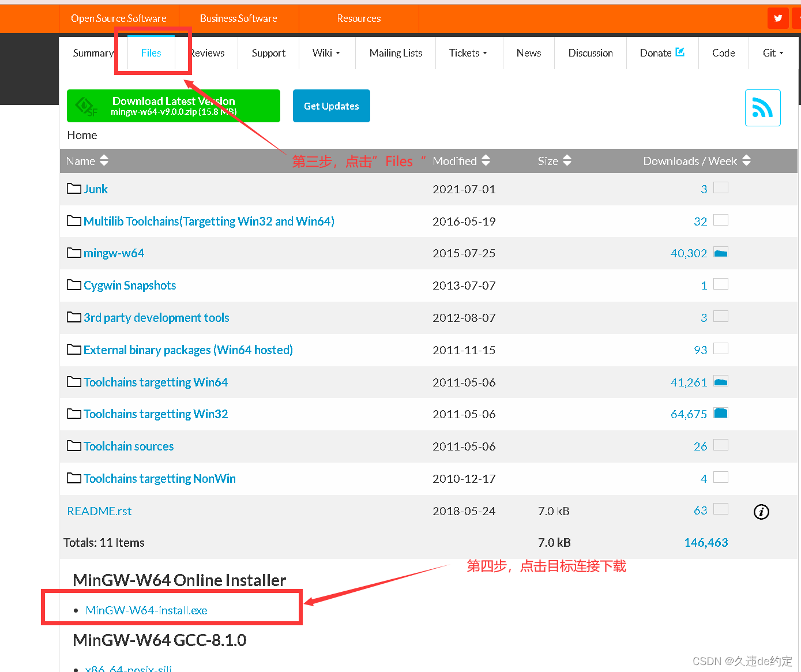Viewport: 801px width, 672px height.
Task: Open info icon for README.rst
Action: (x=761, y=512)
